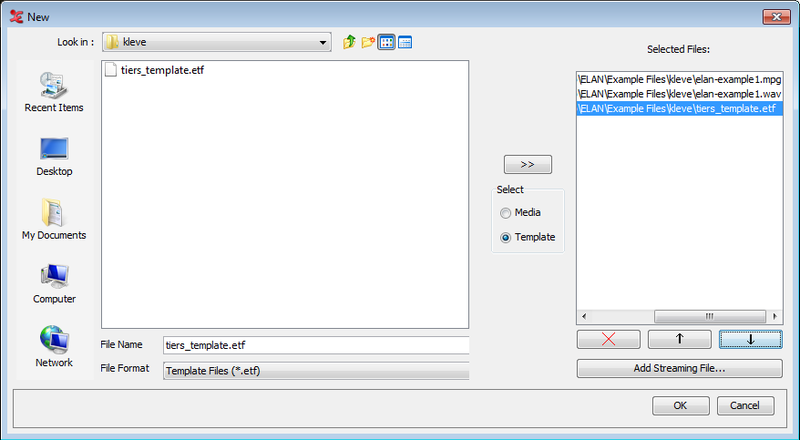This screenshot has width=800, height=440.
Task: Switch to list view icon
Action: pyautogui.click(x=387, y=42)
